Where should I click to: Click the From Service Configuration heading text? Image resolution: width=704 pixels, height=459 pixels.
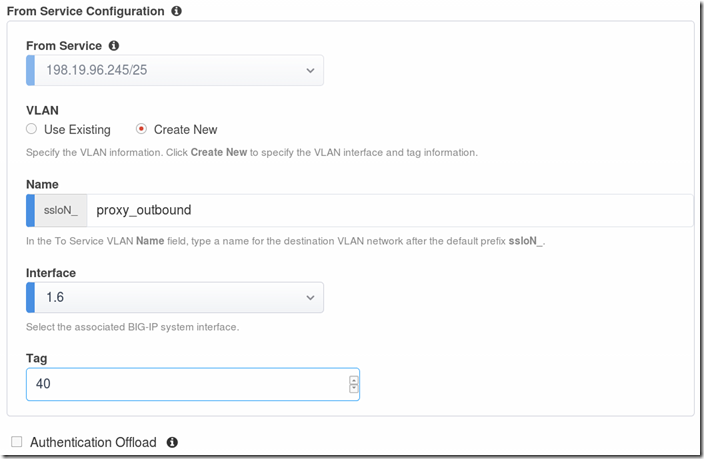[85, 11]
